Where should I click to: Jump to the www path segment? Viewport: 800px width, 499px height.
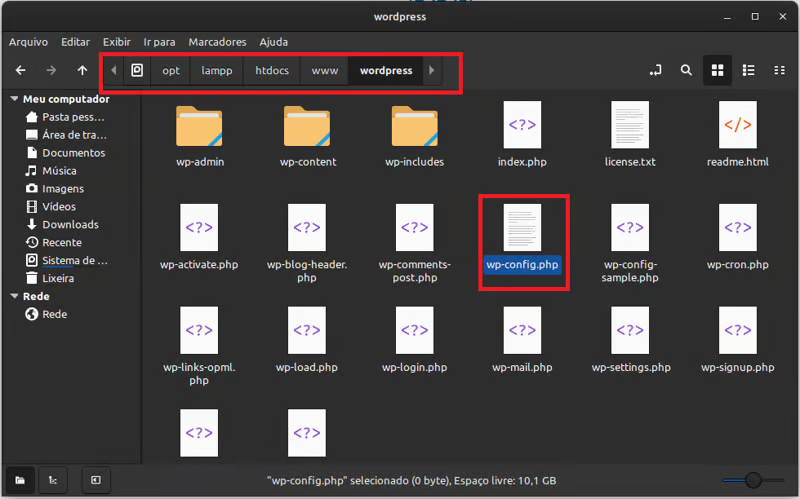pos(325,70)
